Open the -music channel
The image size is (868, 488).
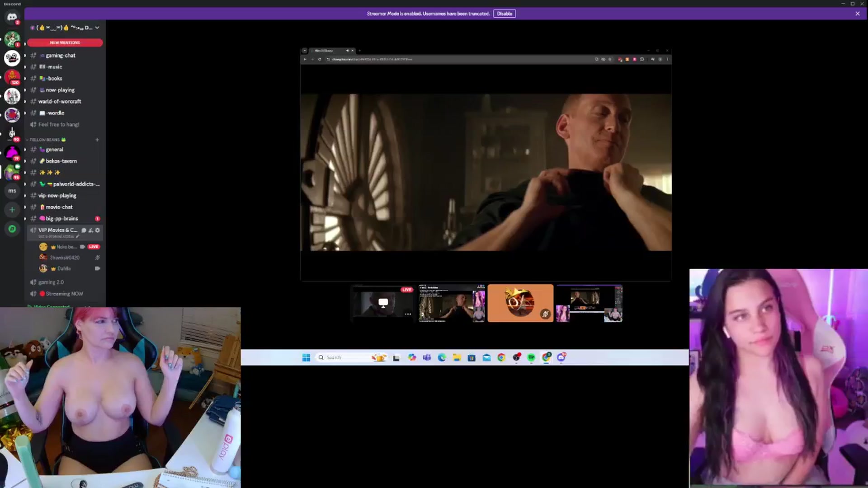click(65, 67)
